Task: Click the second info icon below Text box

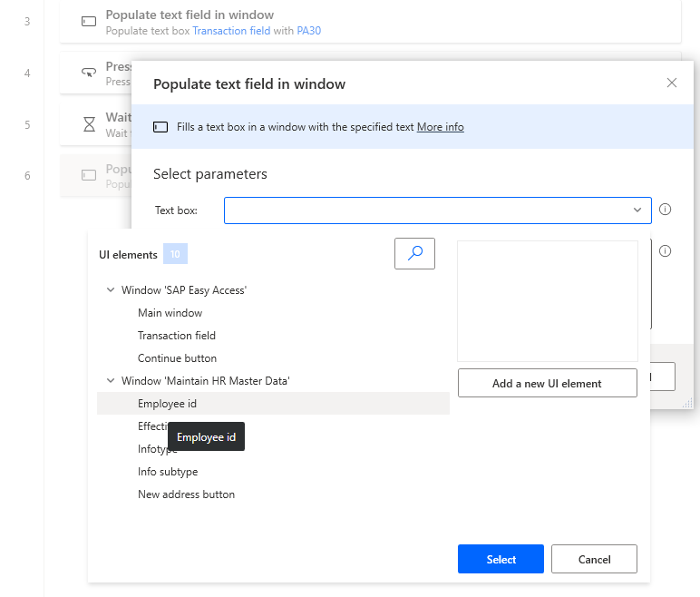Action: click(x=665, y=251)
